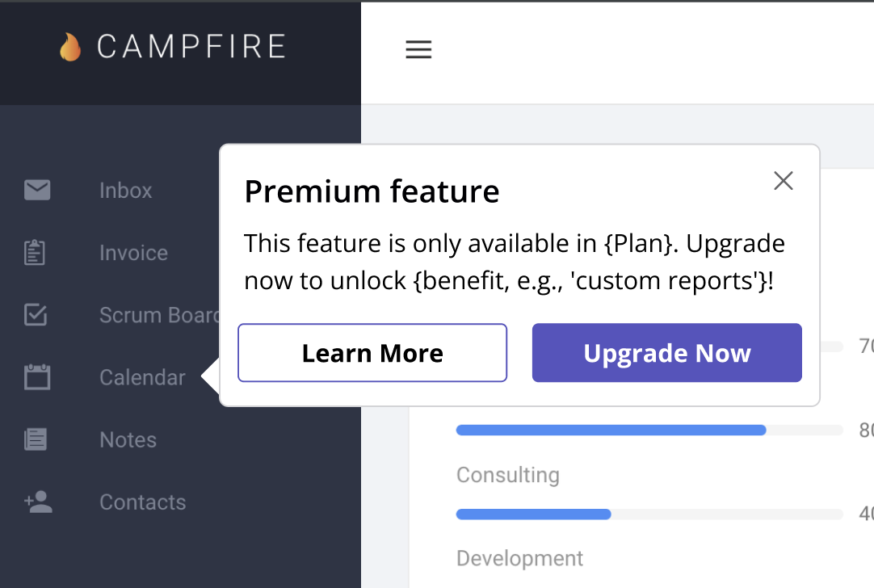874x588 pixels.
Task: Open Notes from the sidebar
Action: [x=128, y=440]
